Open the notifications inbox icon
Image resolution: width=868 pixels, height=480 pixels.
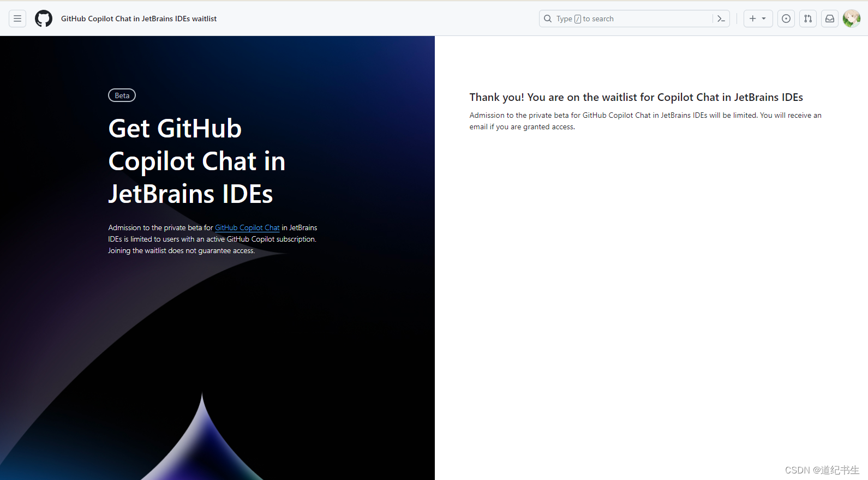pyautogui.click(x=830, y=19)
